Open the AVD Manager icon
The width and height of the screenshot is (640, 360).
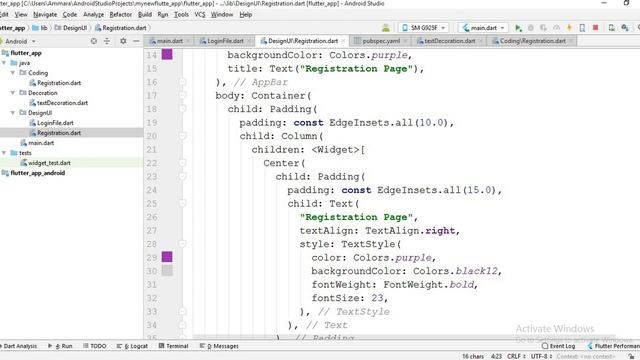pos(611,28)
